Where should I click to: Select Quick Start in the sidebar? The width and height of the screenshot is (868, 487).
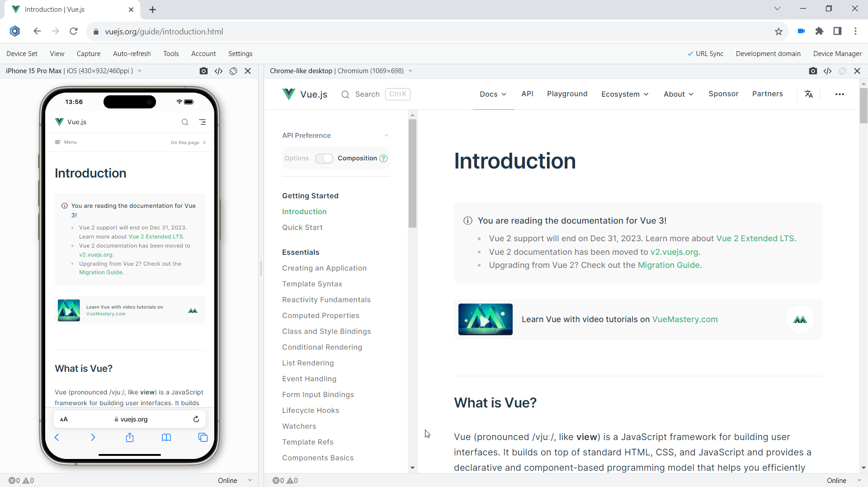(x=302, y=227)
